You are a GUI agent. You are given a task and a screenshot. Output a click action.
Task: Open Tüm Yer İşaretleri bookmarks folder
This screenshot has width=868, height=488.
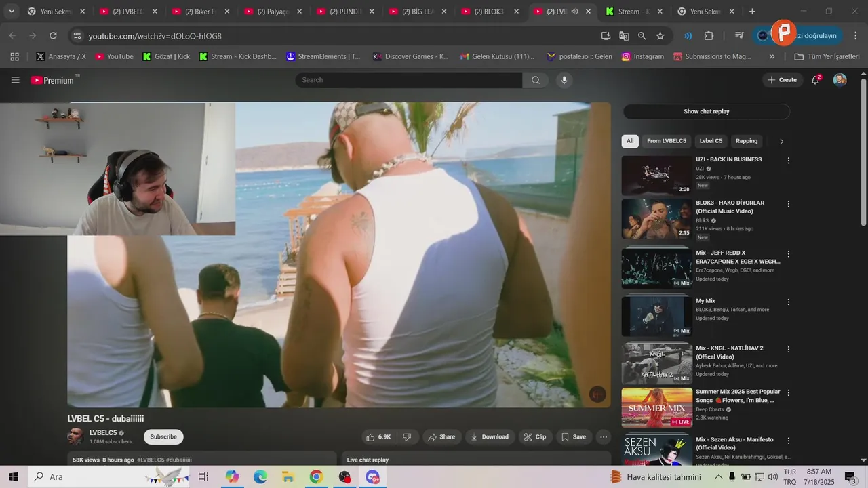[827, 56]
